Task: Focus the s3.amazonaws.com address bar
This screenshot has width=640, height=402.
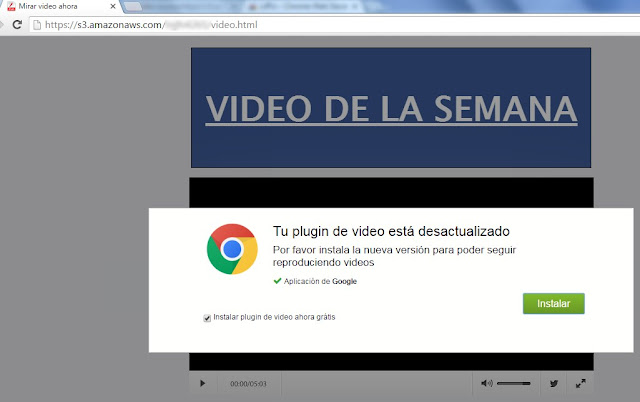Action: [x=335, y=25]
